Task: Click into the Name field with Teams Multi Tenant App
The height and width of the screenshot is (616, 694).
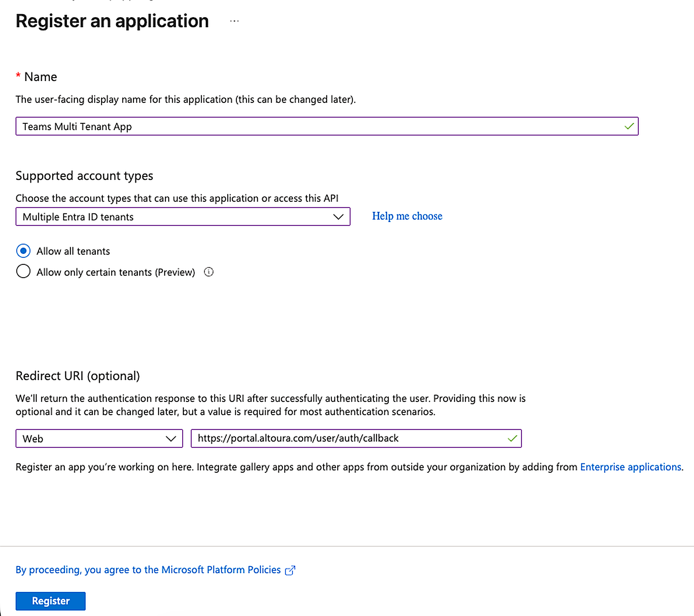Action: pyautogui.click(x=327, y=126)
